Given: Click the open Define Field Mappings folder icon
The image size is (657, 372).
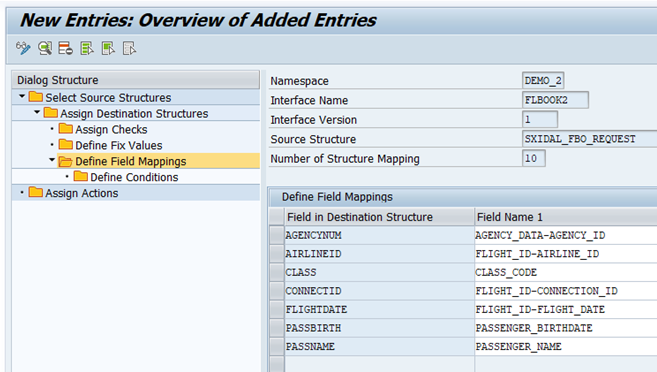Looking at the screenshot, I should pos(65,161).
